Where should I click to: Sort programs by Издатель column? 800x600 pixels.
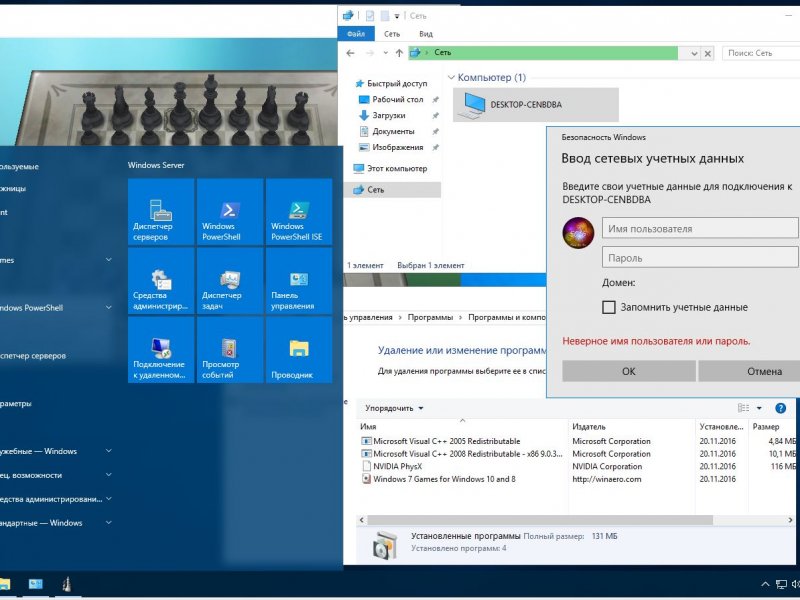pos(589,427)
